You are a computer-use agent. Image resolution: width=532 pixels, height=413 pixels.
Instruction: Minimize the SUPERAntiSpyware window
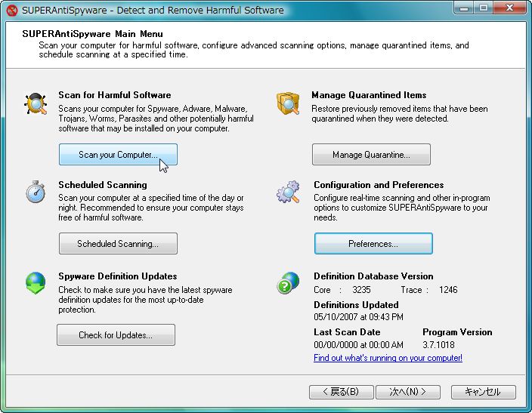click(x=464, y=8)
